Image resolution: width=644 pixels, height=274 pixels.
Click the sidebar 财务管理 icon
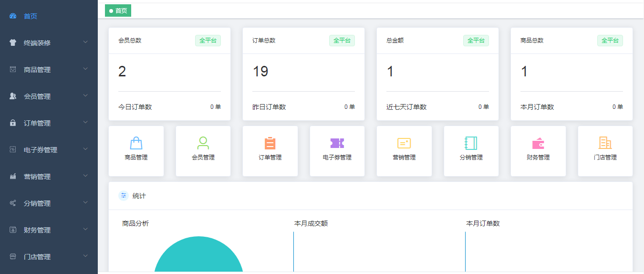point(13,230)
